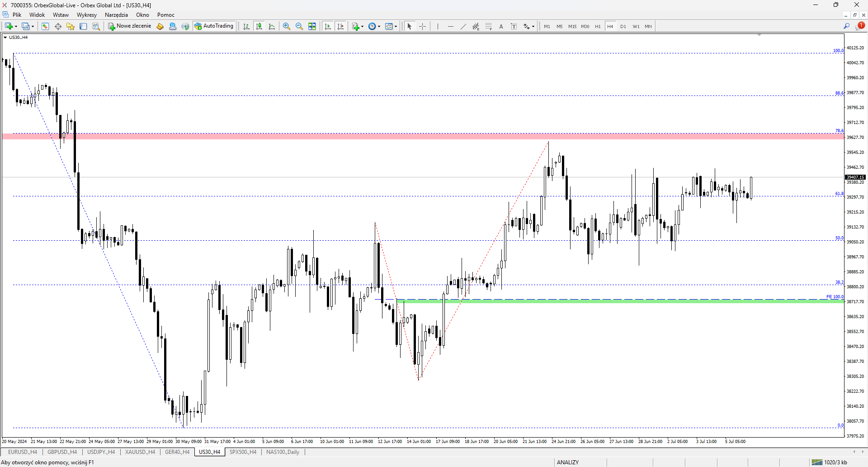Tile chart windows icon
868x467 pixels.
coord(312,26)
